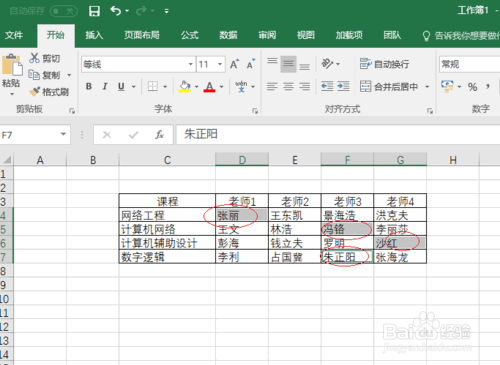Undo the last action
Viewport: 500px width, 365px height.
(115, 11)
